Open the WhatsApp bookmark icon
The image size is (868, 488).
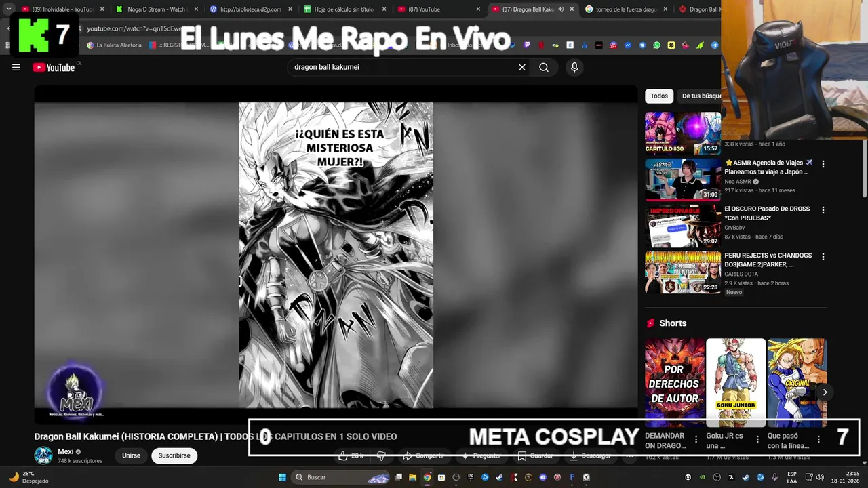point(656,45)
